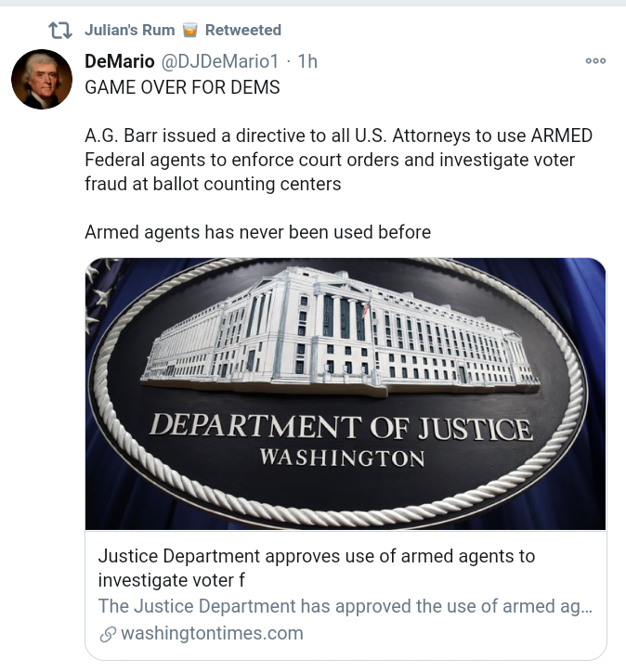Image resolution: width=626 pixels, height=672 pixels.
Task: Open the tweet's more options menu
Action: [x=595, y=61]
